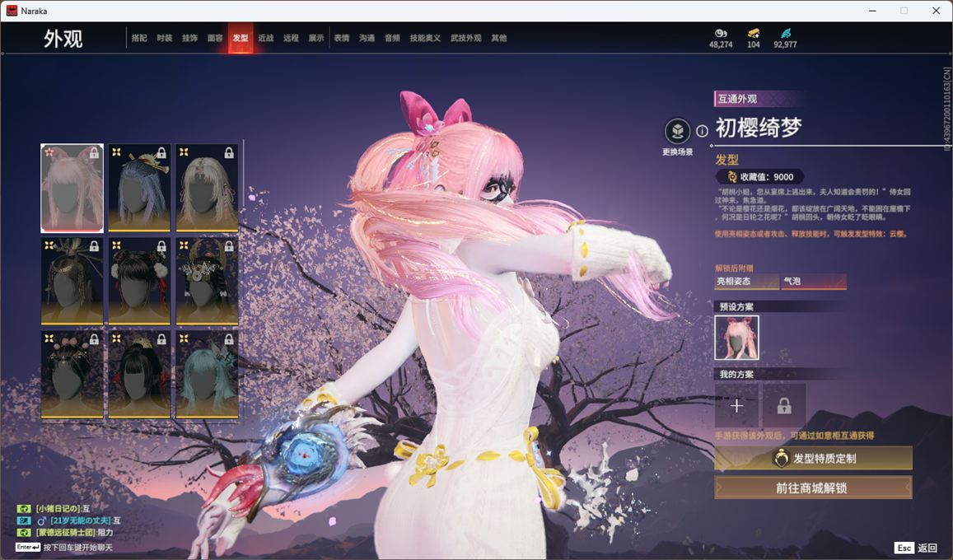The width and height of the screenshot is (953, 560).
Task: Switch to the 音频 tab
Action: coord(392,38)
